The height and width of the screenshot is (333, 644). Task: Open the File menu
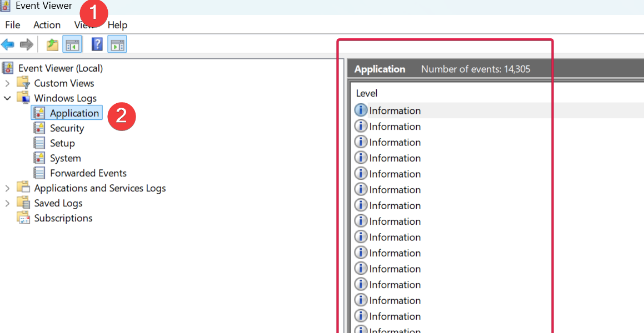click(x=13, y=25)
